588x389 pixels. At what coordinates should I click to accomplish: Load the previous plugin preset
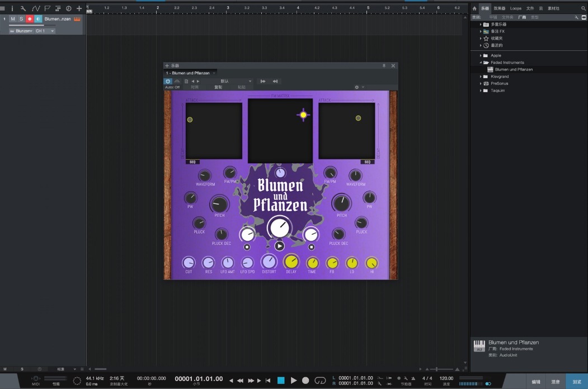(193, 82)
